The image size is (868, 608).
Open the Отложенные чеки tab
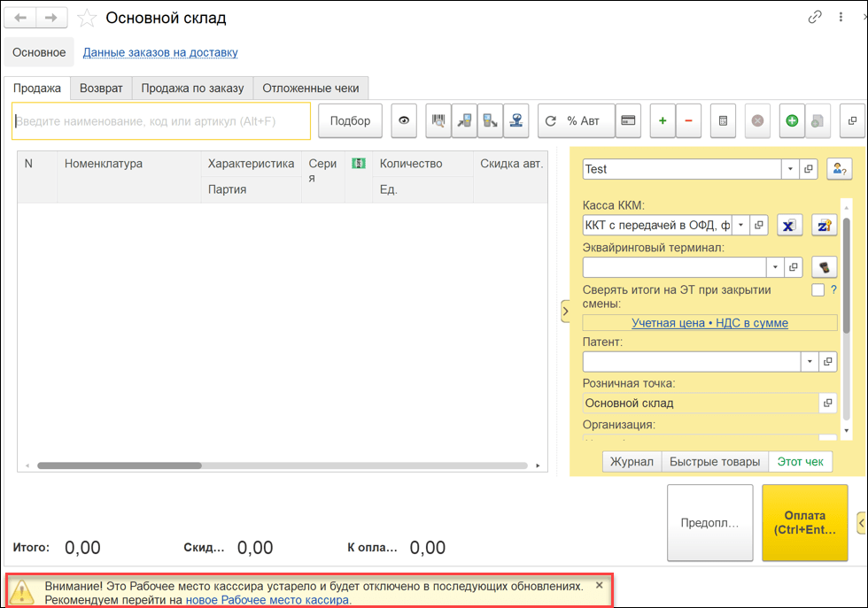coord(311,89)
